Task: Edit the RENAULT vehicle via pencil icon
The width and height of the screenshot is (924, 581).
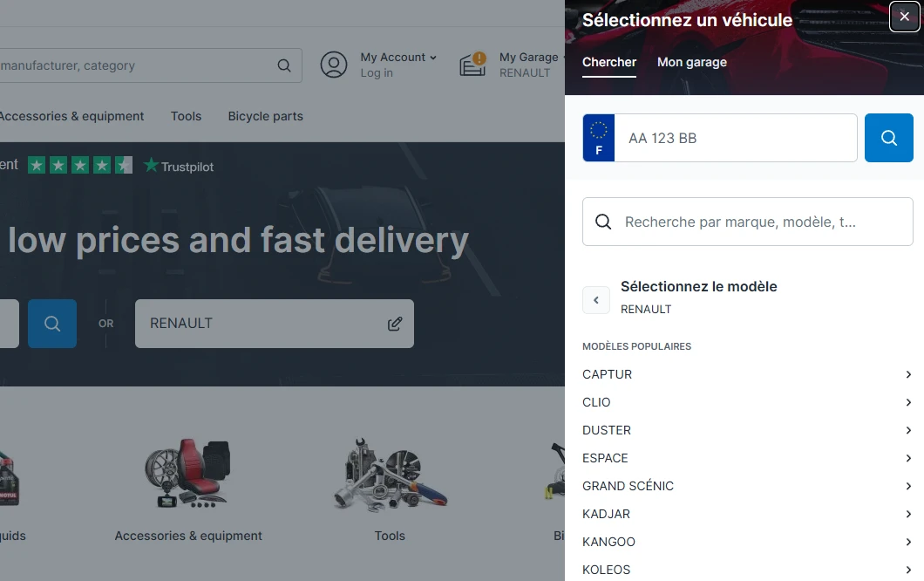Action: [x=395, y=324]
